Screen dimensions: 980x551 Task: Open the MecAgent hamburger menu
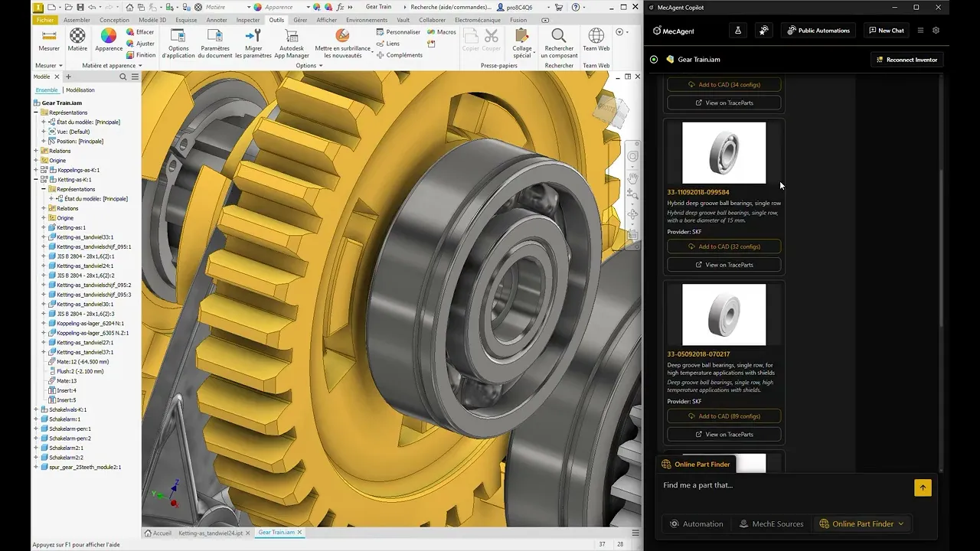pyautogui.click(x=920, y=31)
